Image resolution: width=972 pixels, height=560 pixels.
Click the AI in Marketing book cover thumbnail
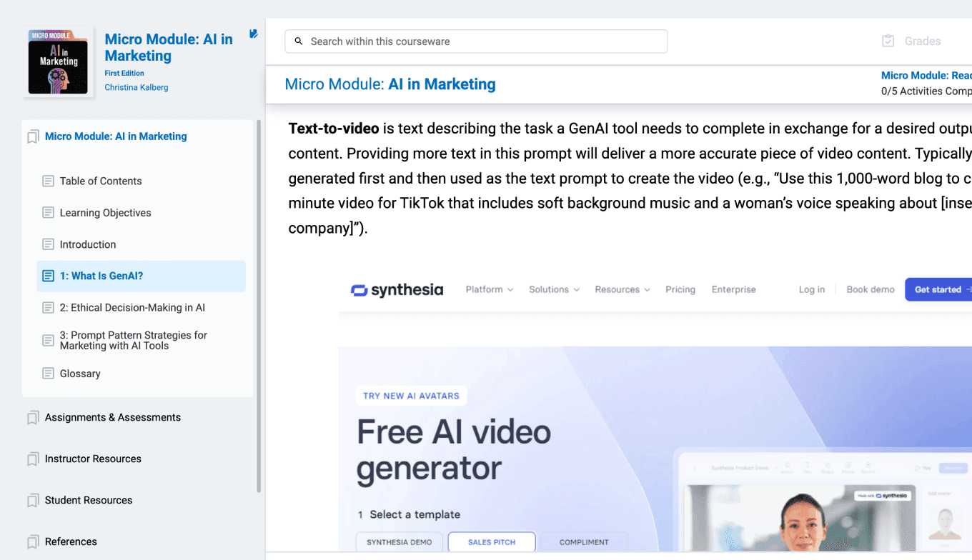pyautogui.click(x=58, y=62)
